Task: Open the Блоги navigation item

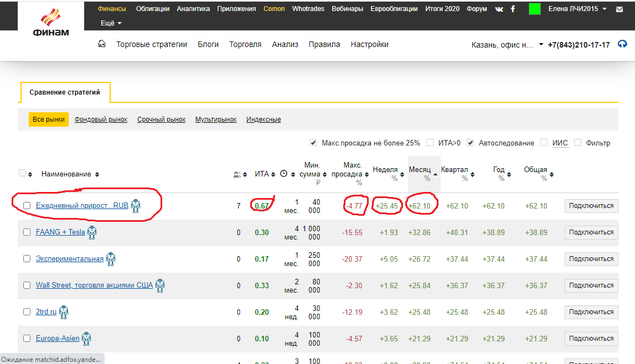Action: (208, 44)
